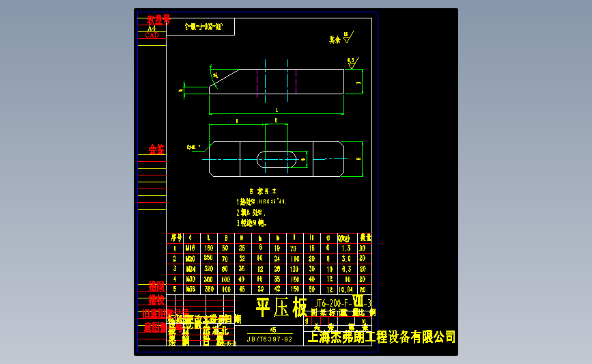The height and width of the screenshot is (364, 592).
Task: Select requirement line 1 热处理 HRC
Action: [x=262, y=201]
